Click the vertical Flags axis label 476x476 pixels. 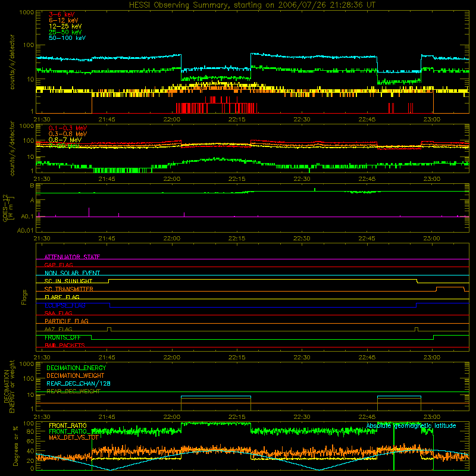(x=24, y=297)
